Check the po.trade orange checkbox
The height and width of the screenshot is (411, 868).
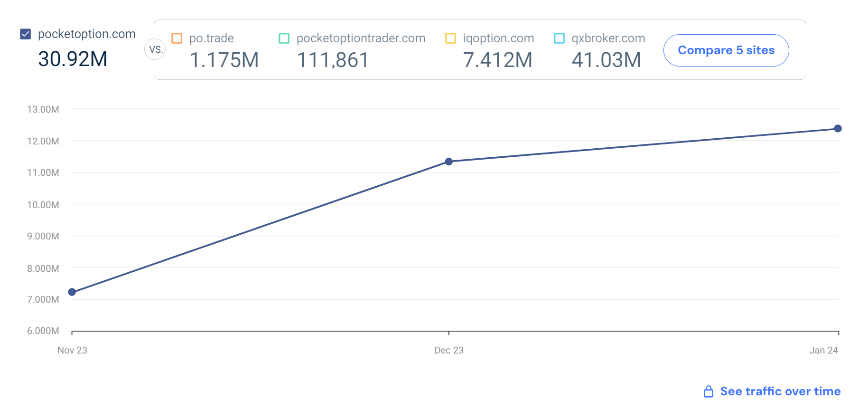click(177, 38)
